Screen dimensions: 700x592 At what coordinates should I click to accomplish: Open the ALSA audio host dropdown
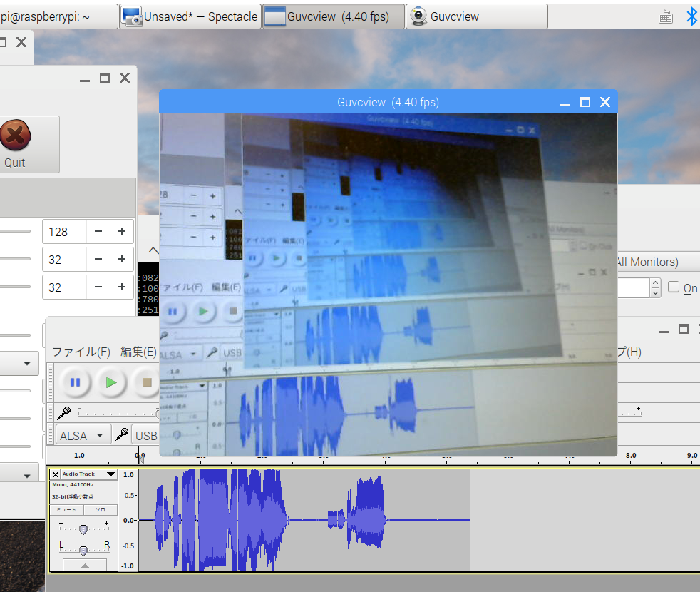click(83, 435)
